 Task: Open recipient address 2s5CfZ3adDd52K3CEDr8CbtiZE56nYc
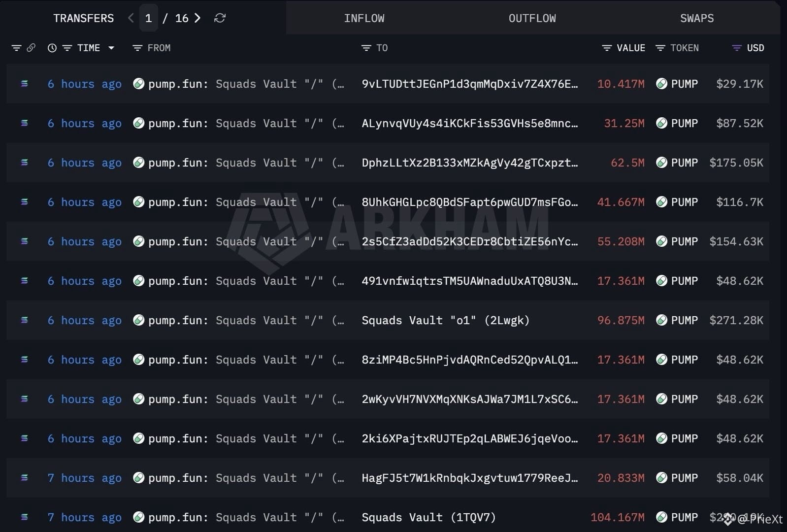(x=470, y=241)
